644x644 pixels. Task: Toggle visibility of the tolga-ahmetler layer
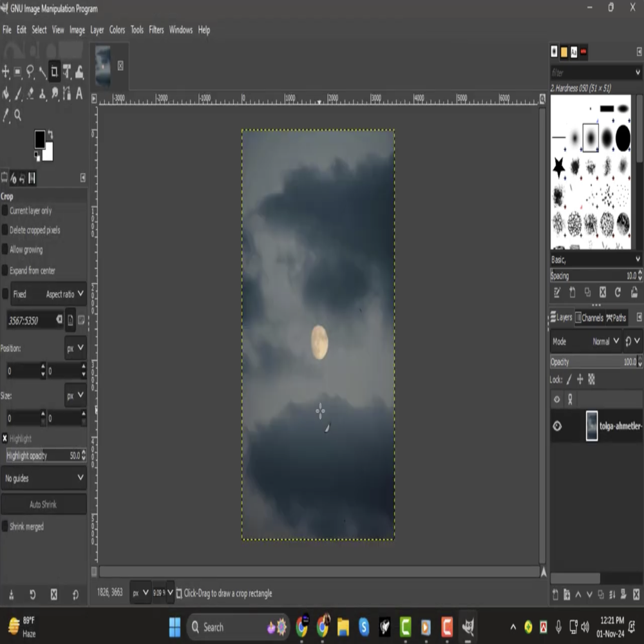pyautogui.click(x=557, y=426)
